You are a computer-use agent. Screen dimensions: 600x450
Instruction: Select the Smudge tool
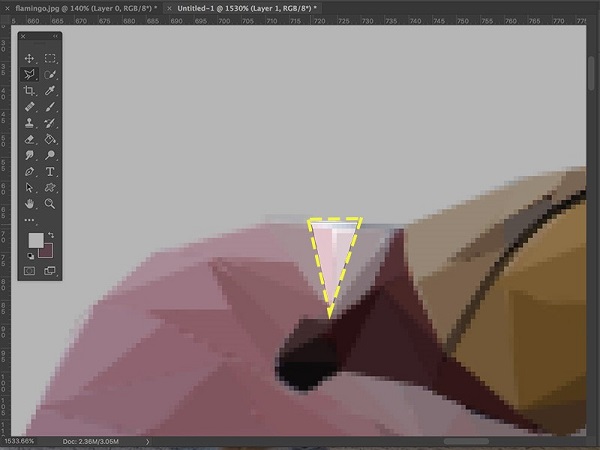(29, 155)
